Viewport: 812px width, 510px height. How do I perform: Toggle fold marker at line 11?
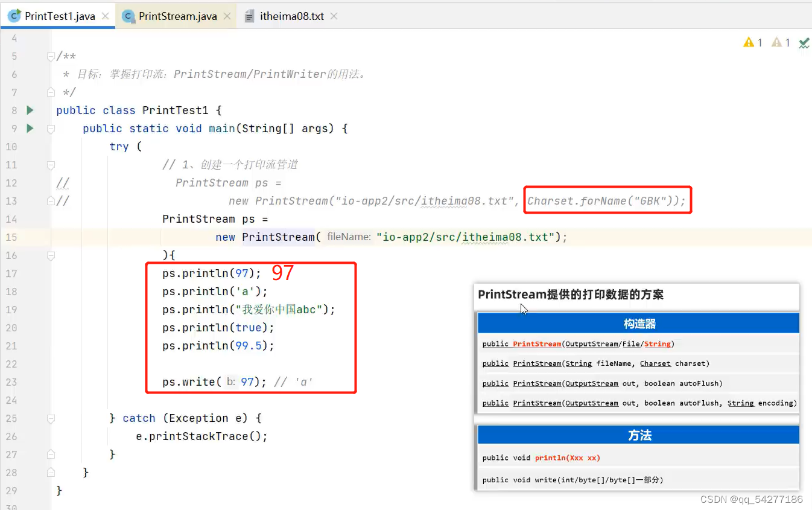point(51,165)
